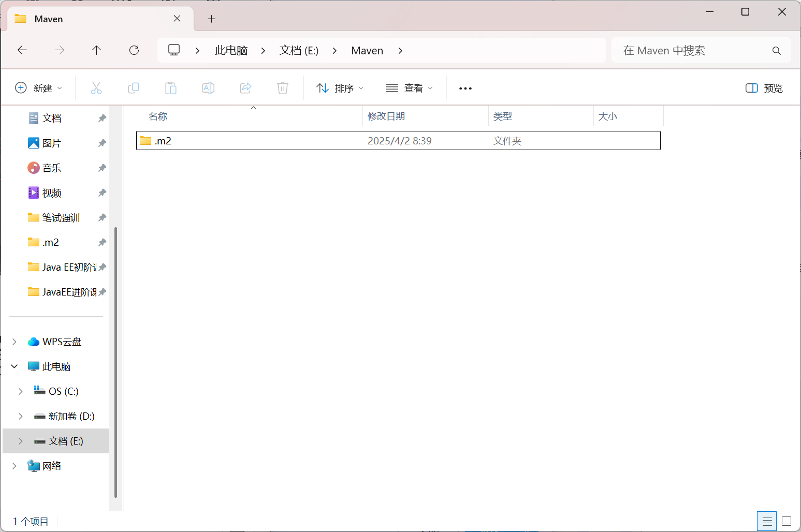Image resolution: width=801 pixels, height=532 pixels.
Task: Select 此电脑 in sidebar tree
Action: (x=56, y=366)
